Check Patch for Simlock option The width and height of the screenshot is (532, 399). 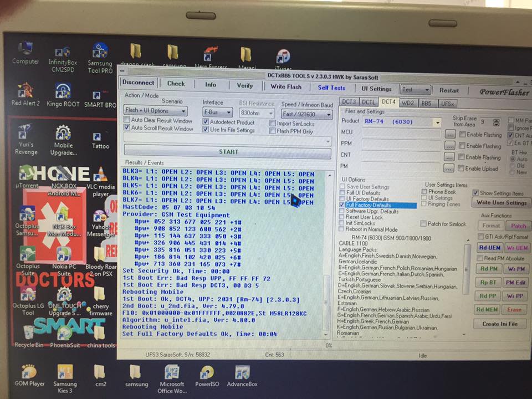(423, 223)
